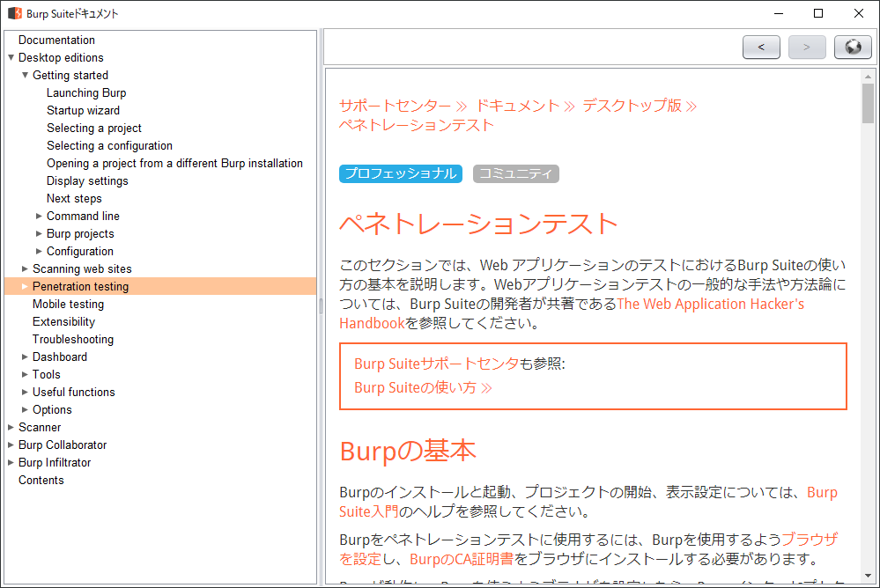
Task: Select Launching Burp in the tree
Action: pyautogui.click(x=86, y=92)
